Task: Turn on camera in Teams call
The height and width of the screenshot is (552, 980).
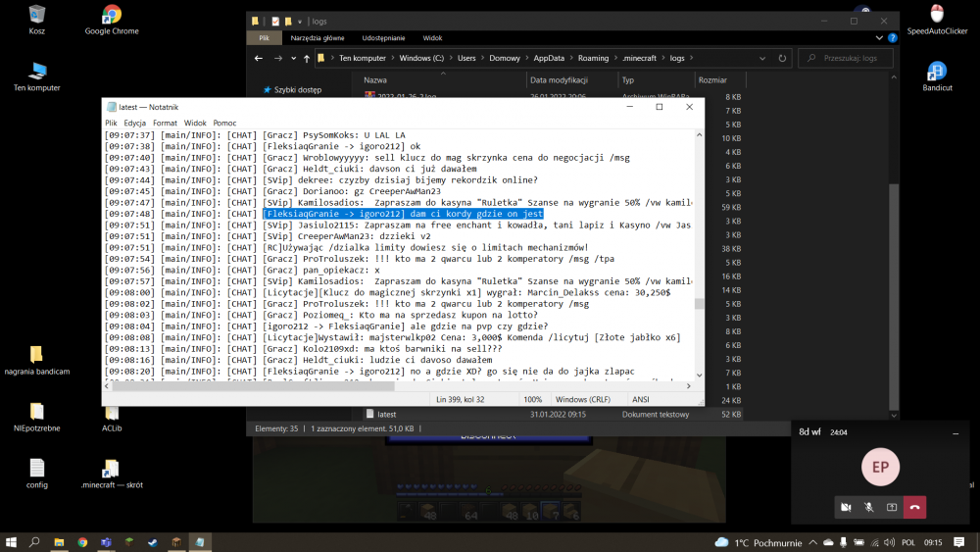Action: (x=845, y=507)
